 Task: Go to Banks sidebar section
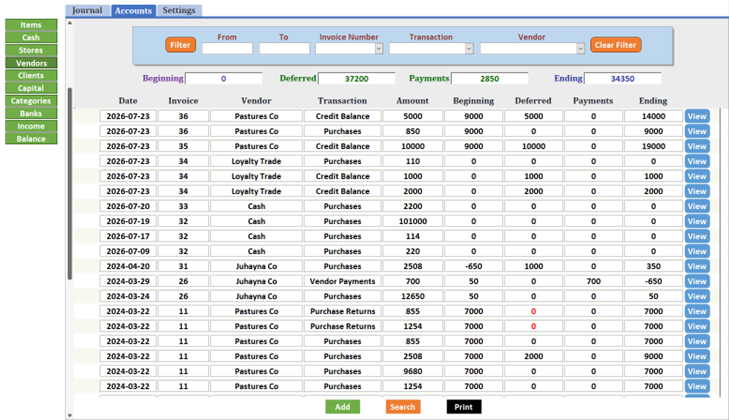tap(31, 113)
